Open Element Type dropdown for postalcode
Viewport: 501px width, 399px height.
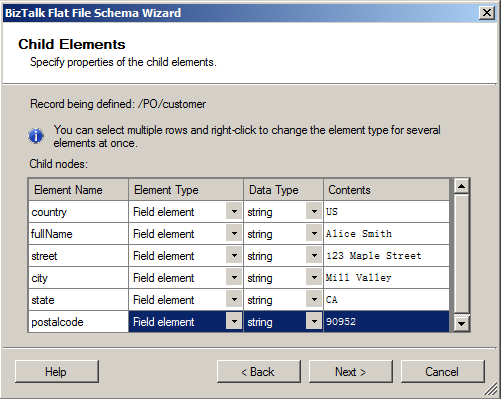[x=234, y=321]
